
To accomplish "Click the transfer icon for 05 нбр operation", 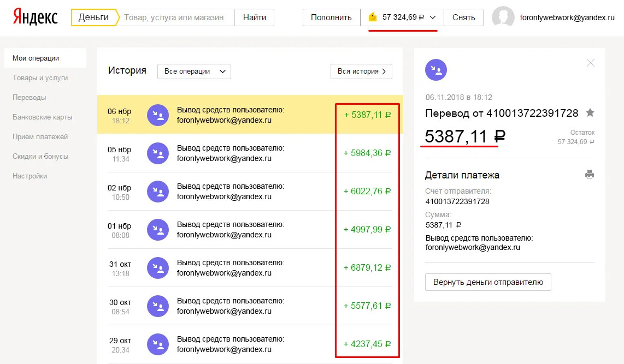I will pos(158,153).
